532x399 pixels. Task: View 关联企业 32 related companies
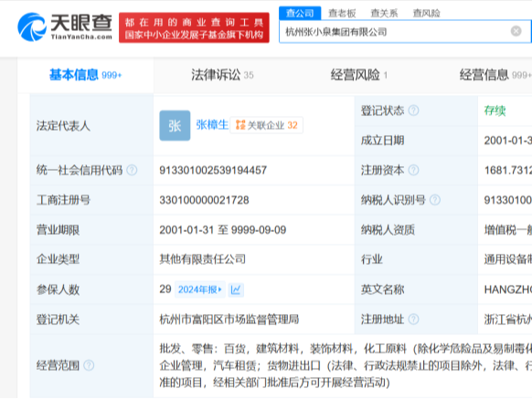266,125
